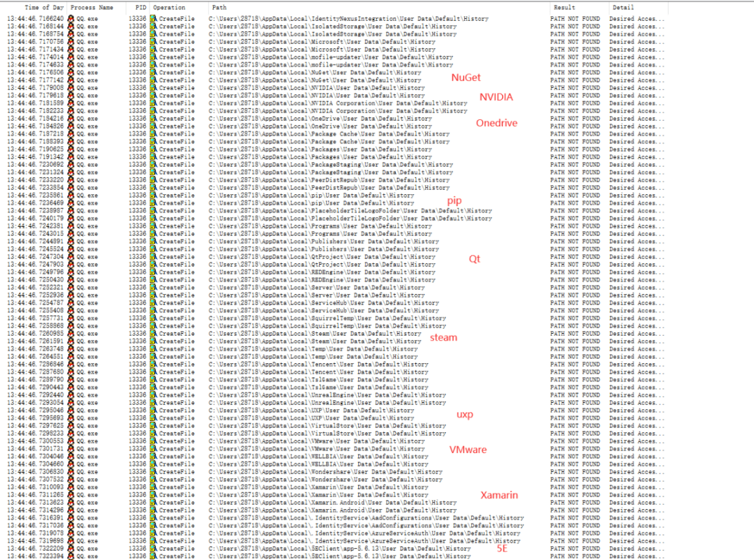Click QQ icon in the 13:44:46.7184216 OneDrive row

tap(71, 119)
